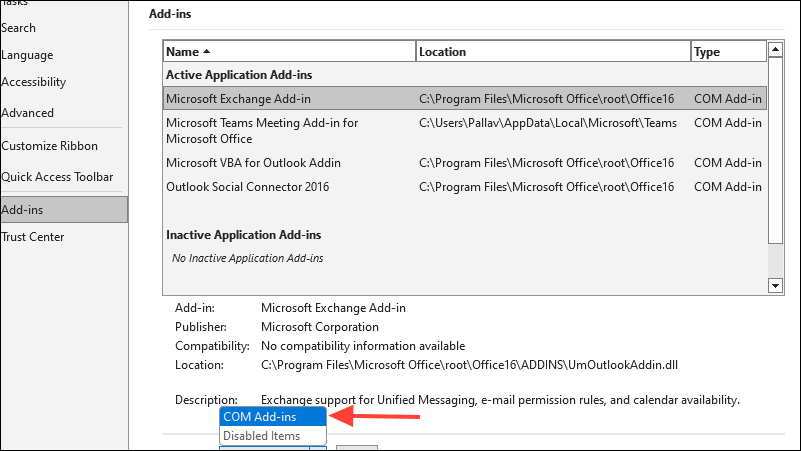This screenshot has width=801, height=451.
Task: Select the Add-ins category
Action: (64, 210)
